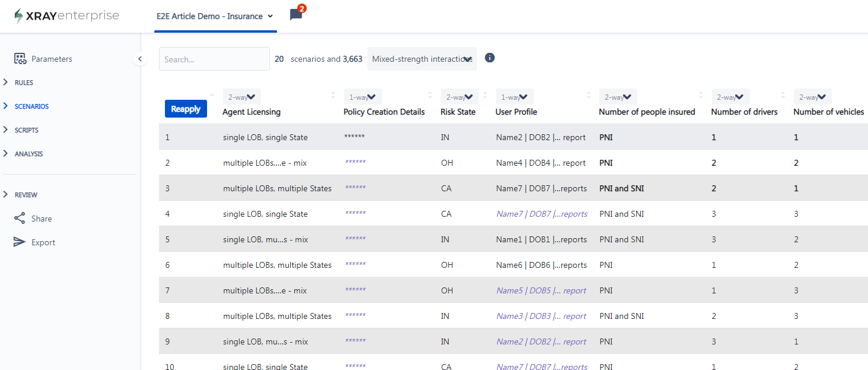
Task: Click row 4 'Name7 | DOB7' profile link
Action: (x=542, y=214)
